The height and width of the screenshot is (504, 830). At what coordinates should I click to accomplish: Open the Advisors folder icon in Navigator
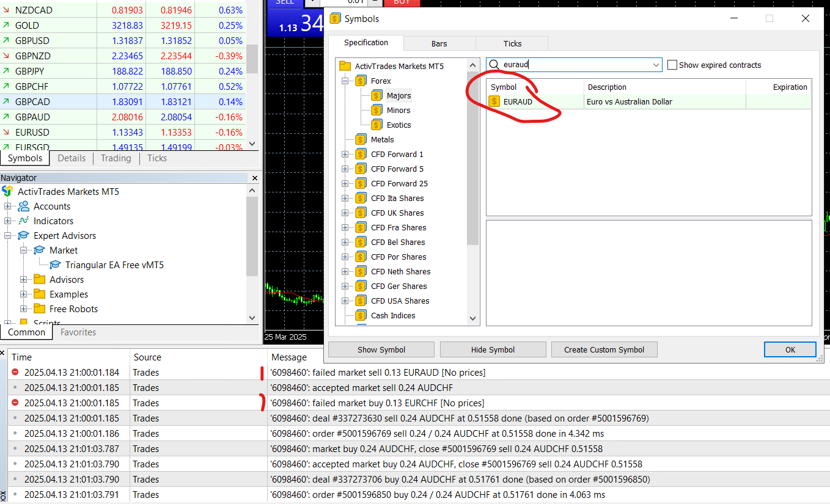pos(39,279)
